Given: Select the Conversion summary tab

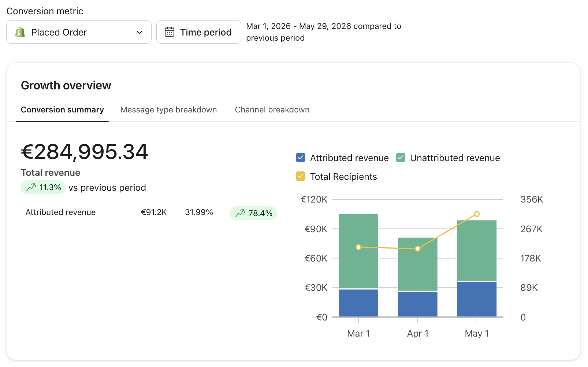Looking at the screenshot, I should [x=62, y=110].
